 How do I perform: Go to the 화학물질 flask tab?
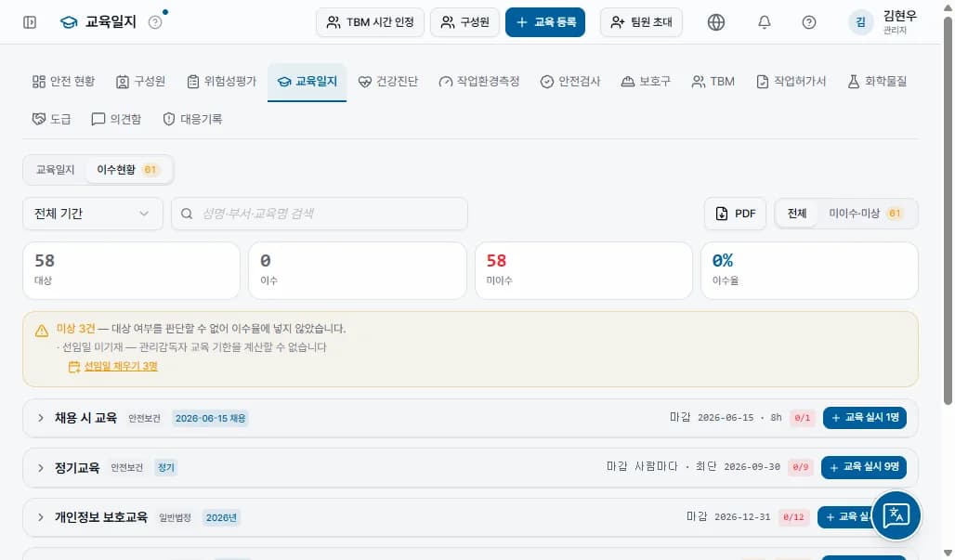coord(877,82)
